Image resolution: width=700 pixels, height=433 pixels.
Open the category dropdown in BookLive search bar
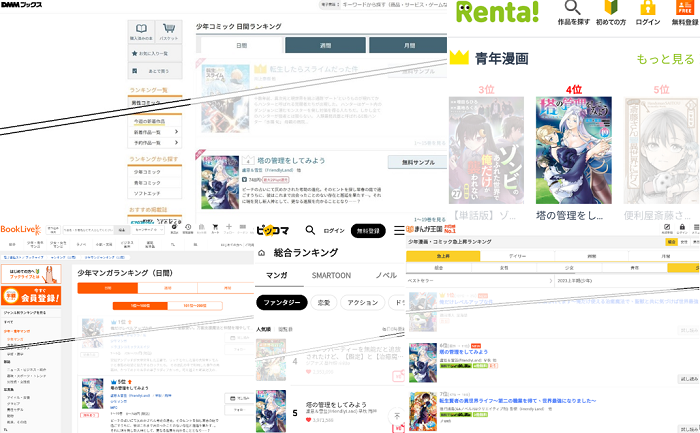point(149,230)
